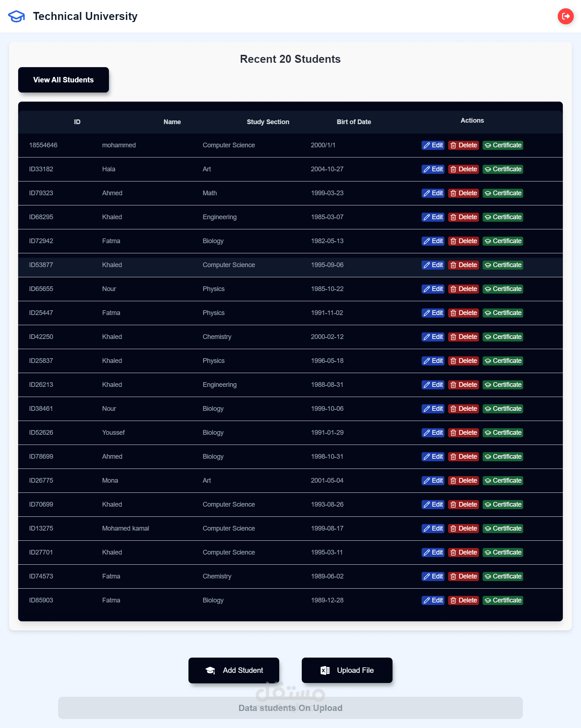
Task: Open View All Students
Action: tap(64, 80)
